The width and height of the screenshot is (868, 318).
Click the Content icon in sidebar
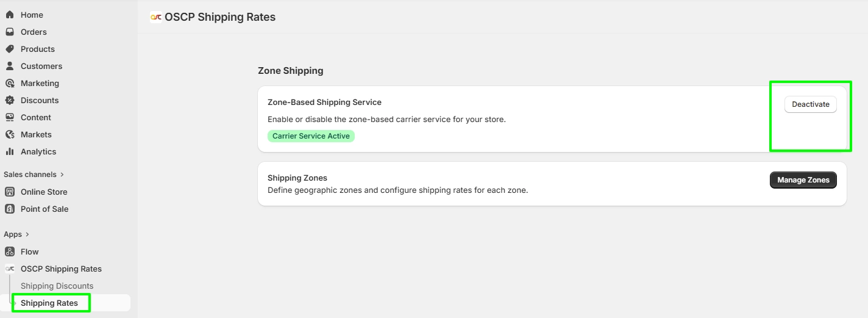click(x=10, y=117)
